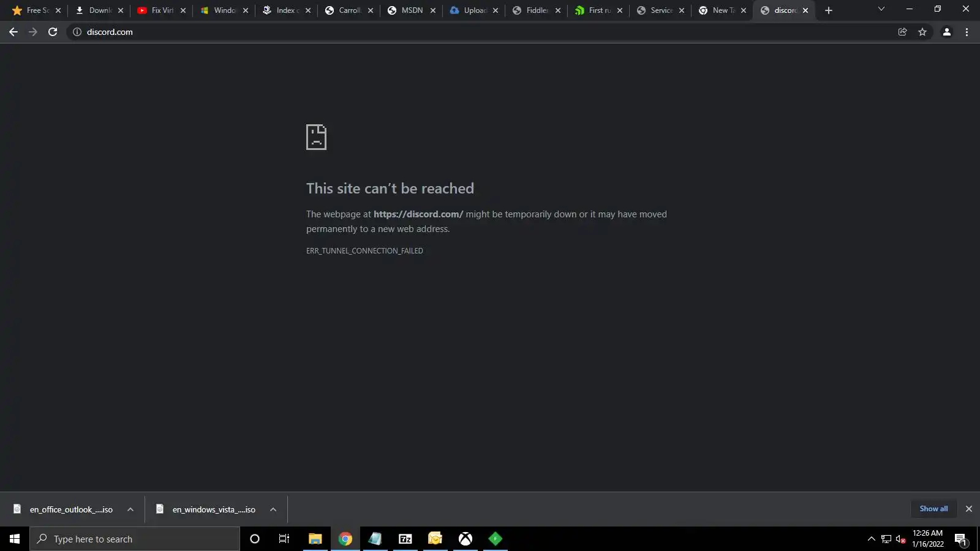This screenshot has height=551, width=980.
Task: Open Google Chrome taskbar icon
Action: (x=345, y=539)
